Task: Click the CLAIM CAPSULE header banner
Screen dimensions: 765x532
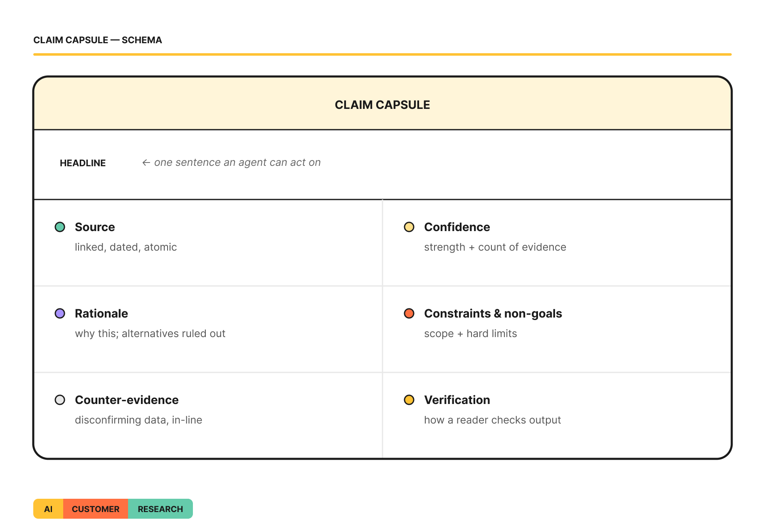Action: (382, 103)
